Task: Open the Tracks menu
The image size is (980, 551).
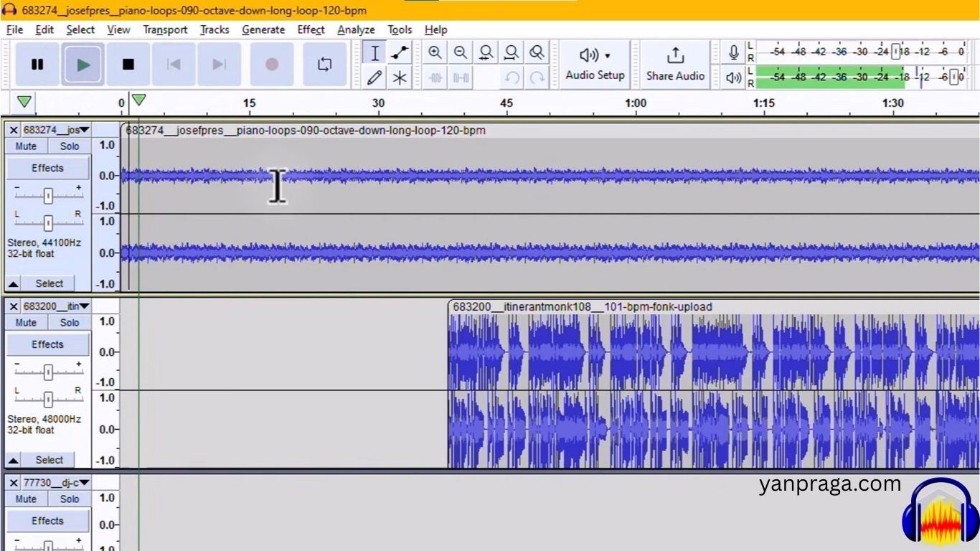Action: [x=215, y=29]
